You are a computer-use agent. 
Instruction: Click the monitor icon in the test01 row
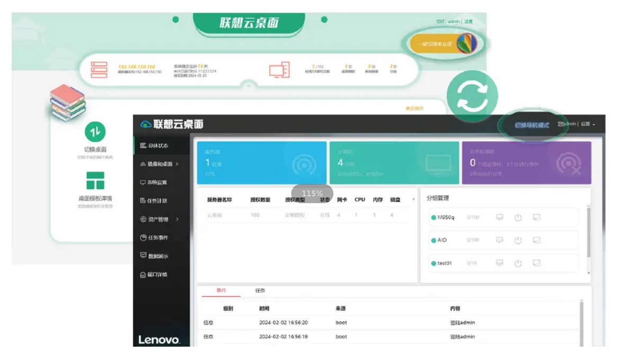(500, 263)
